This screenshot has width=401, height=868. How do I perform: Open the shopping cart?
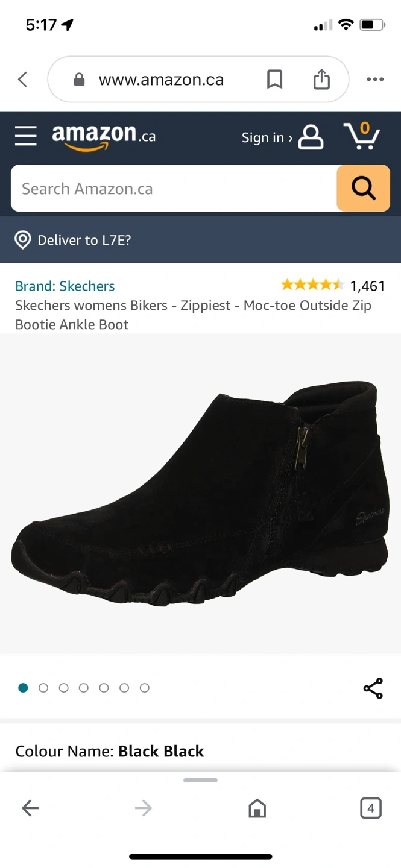point(361,136)
